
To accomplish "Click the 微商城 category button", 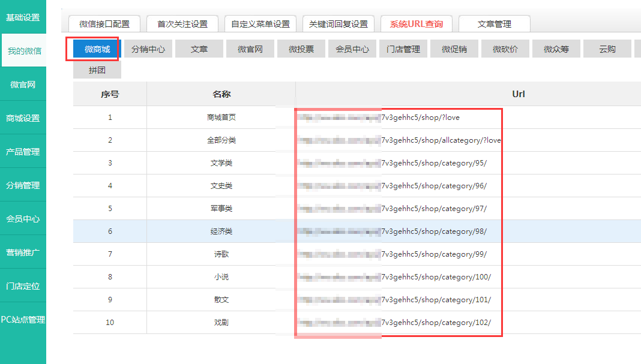I will pos(97,49).
